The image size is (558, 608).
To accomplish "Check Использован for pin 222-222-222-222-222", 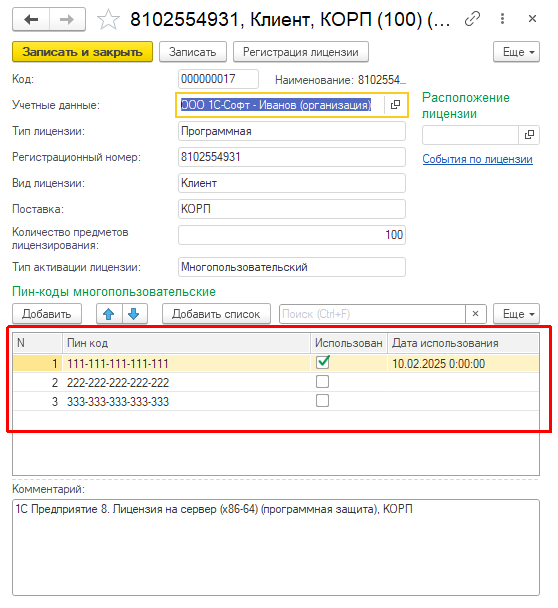I will click(x=322, y=382).
